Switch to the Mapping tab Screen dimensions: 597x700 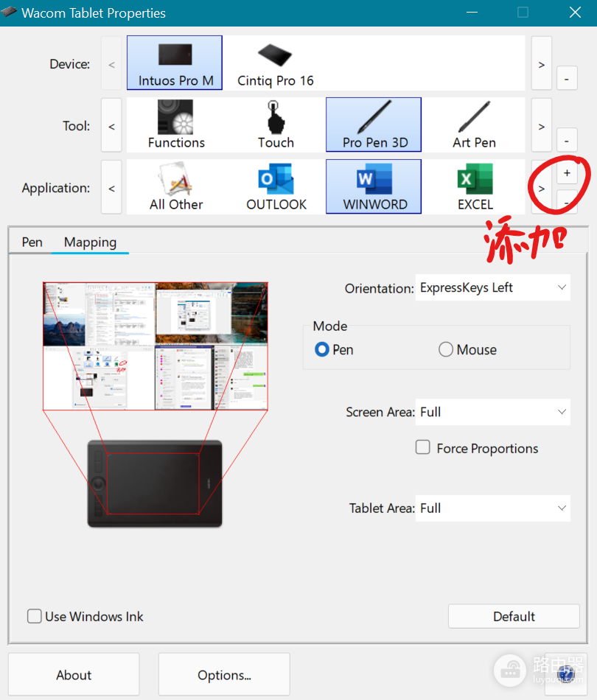[90, 242]
